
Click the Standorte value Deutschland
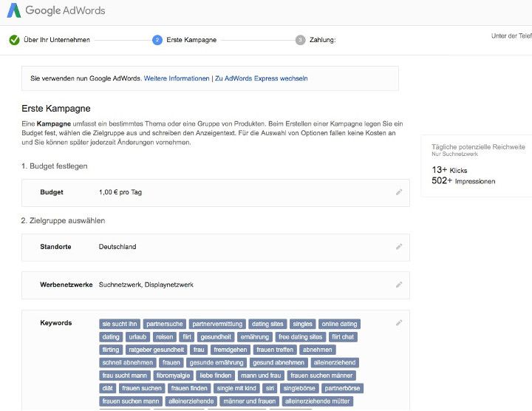117,247
